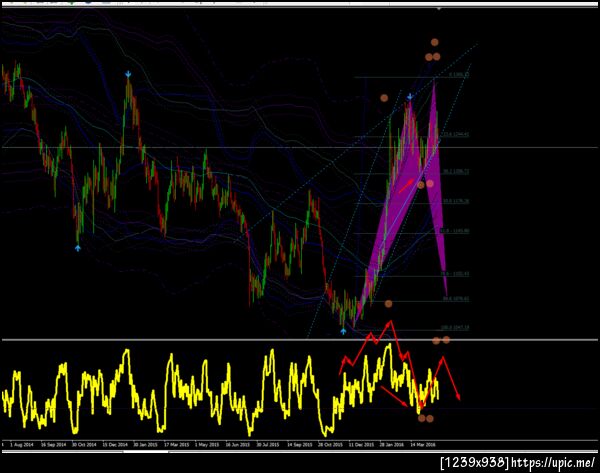
Task: Click the '30 Oct 2014' date label
Action: (84, 445)
